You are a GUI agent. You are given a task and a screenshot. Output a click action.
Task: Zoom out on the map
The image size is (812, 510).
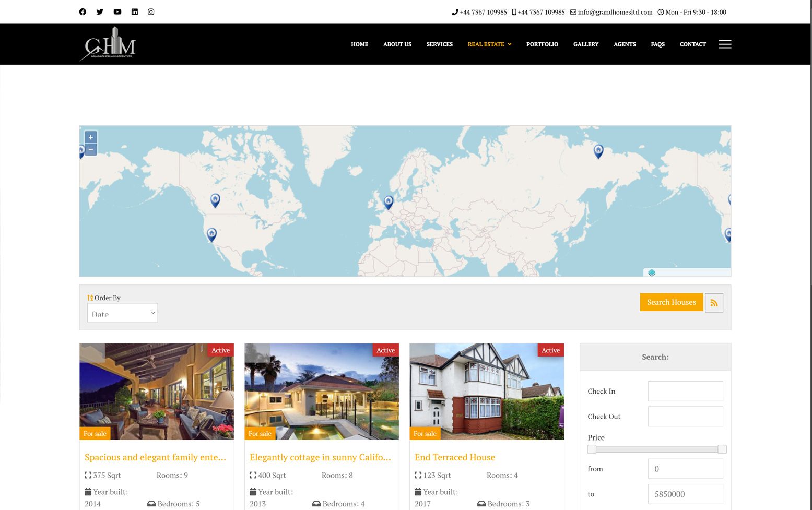(91, 150)
